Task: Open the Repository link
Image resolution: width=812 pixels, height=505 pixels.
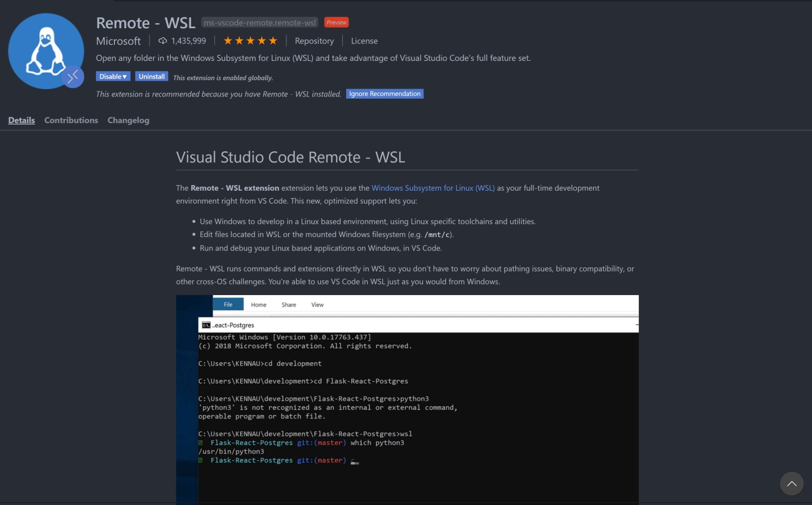Action: [314, 41]
